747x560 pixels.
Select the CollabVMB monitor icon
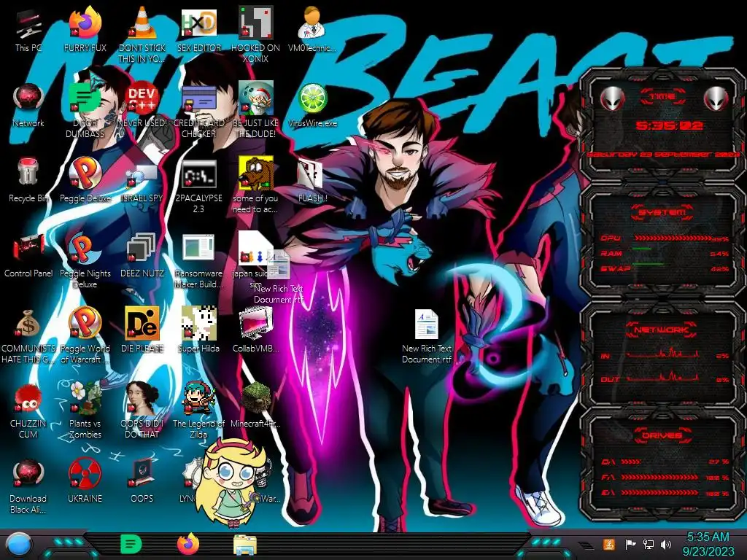point(255,330)
